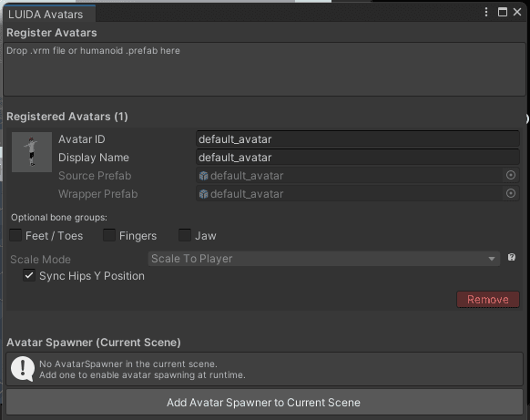Image resolution: width=530 pixels, height=420 pixels.
Task: Open the window's three-dot options menu
Action: (486, 12)
